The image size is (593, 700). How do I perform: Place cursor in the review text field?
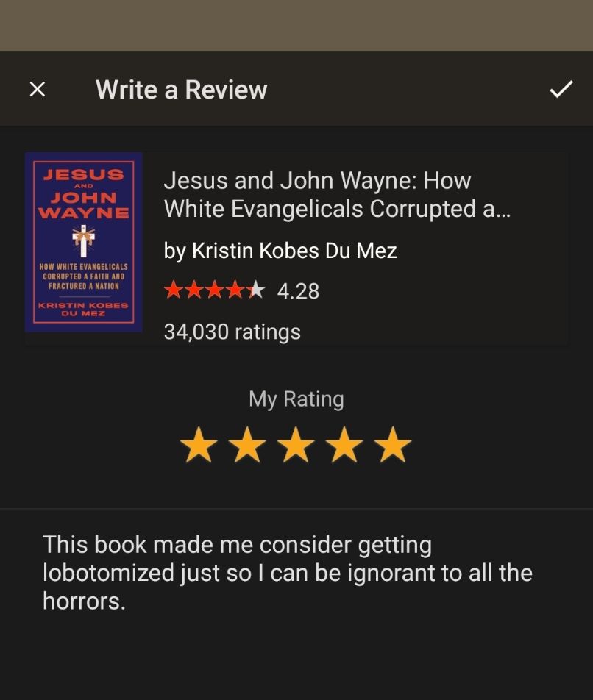pyautogui.click(x=296, y=604)
